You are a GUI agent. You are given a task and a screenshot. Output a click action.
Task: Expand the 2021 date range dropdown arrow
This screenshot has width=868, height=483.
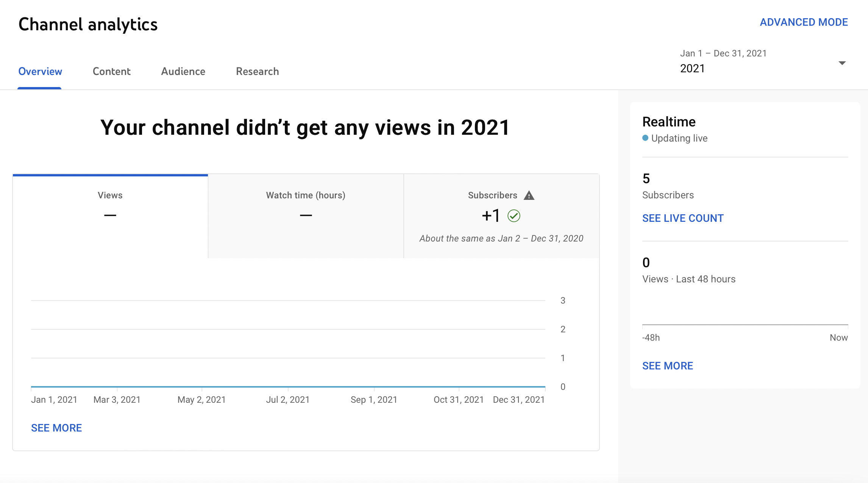[842, 63]
